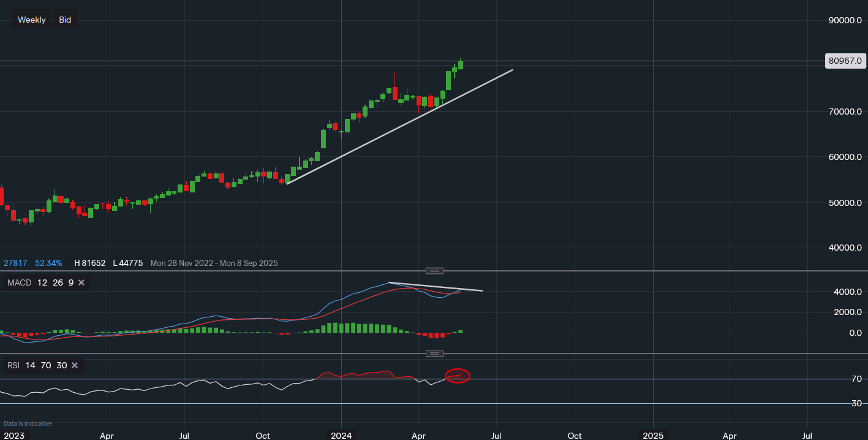Click the RSI panel resize grip handle

pyautogui.click(x=434, y=353)
